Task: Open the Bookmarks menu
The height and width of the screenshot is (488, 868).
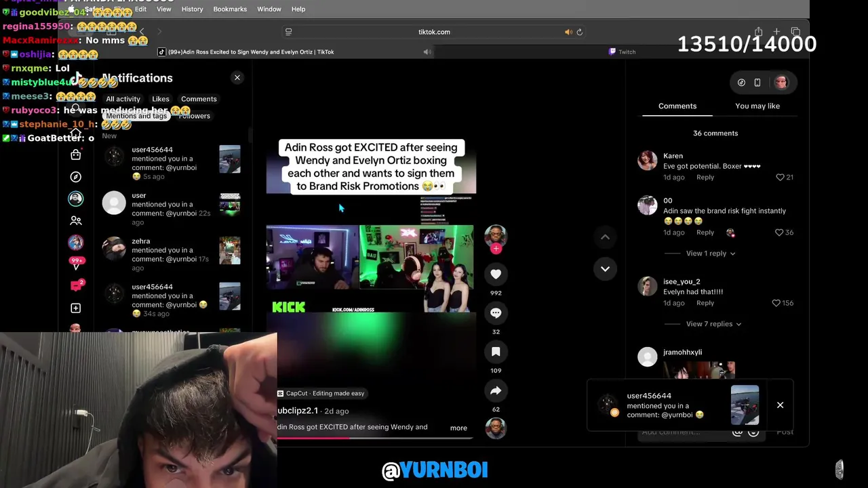Action: (x=230, y=9)
